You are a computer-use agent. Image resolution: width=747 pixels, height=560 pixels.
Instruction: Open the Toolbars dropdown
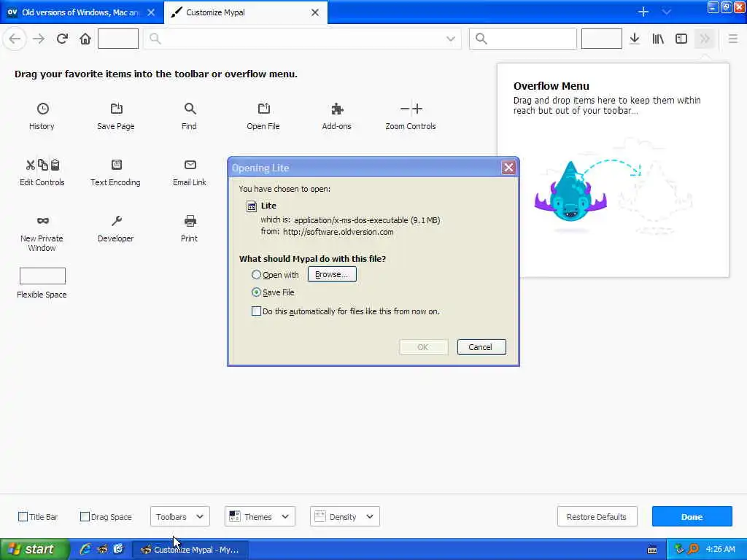click(180, 517)
